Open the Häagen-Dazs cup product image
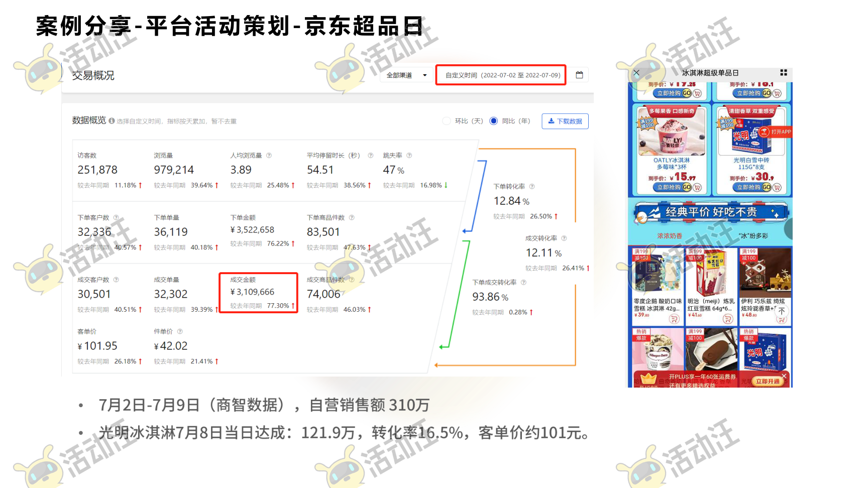 pos(658,349)
